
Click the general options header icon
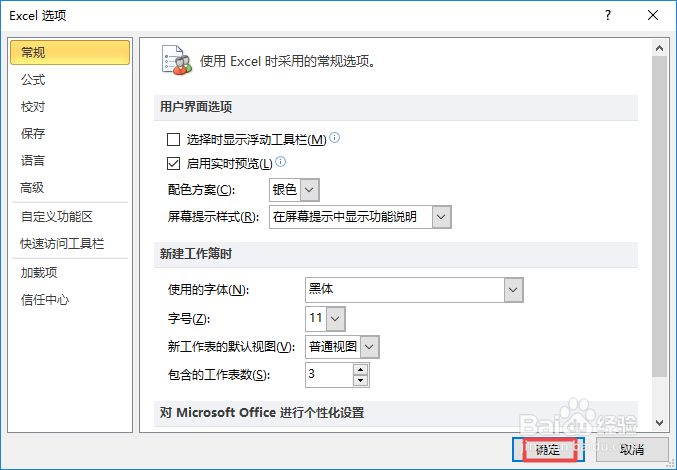[176, 60]
